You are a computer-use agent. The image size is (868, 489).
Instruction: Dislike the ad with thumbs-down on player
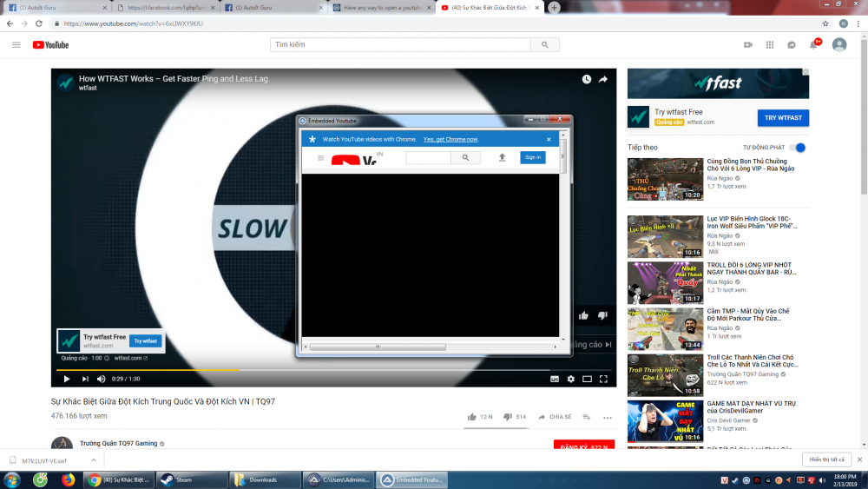tap(602, 315)
